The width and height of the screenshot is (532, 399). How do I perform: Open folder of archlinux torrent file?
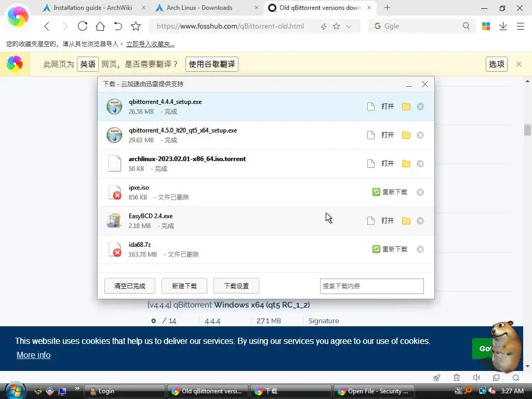point(406,164)
